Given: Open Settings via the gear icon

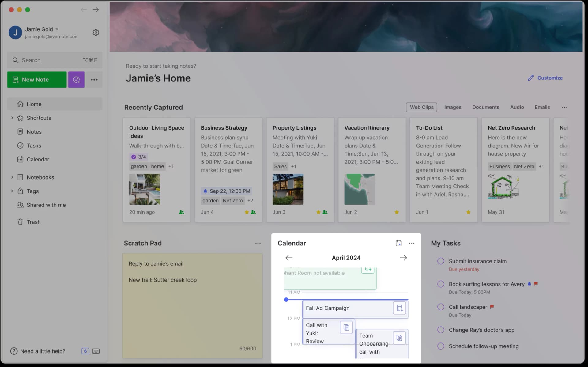Looking at the screenshot, I should click(96, 32).
